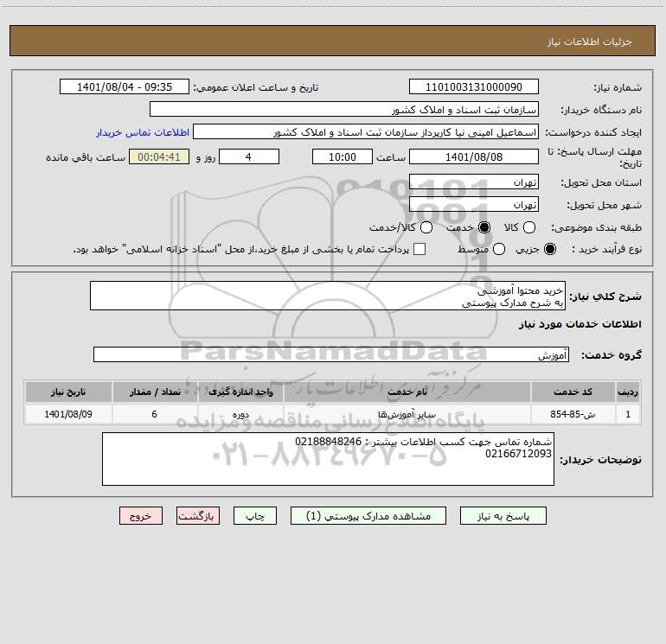
Task: Click the شماره نیاز field 1101003131000090
Action: [474, 86]
